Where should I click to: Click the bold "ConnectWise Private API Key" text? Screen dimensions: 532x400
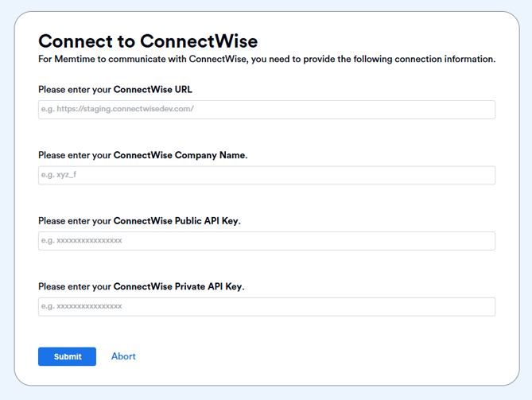click(178, 286)
